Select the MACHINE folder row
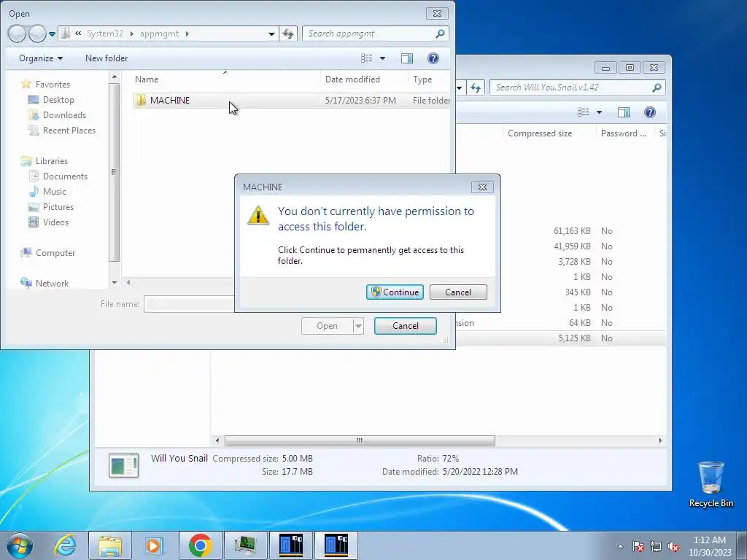747x560 pixels. click(292, 101)
